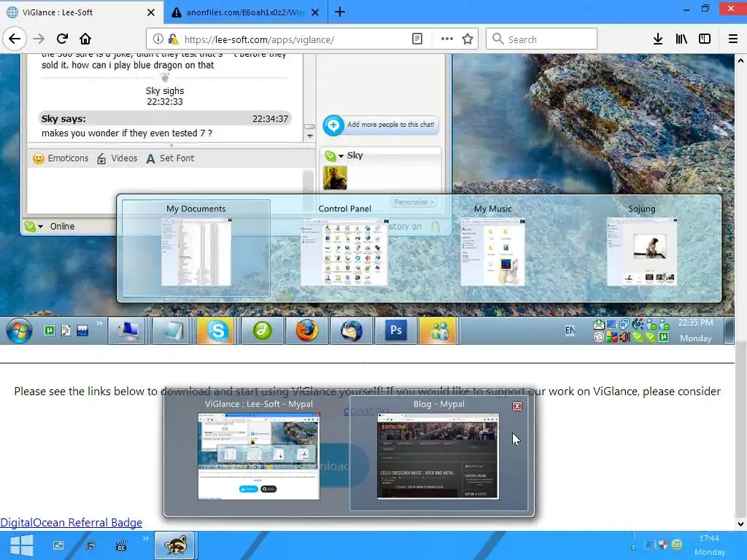Click the browser Forward arrow
This screenshot has height=560, width=747.
coord(39,39)
